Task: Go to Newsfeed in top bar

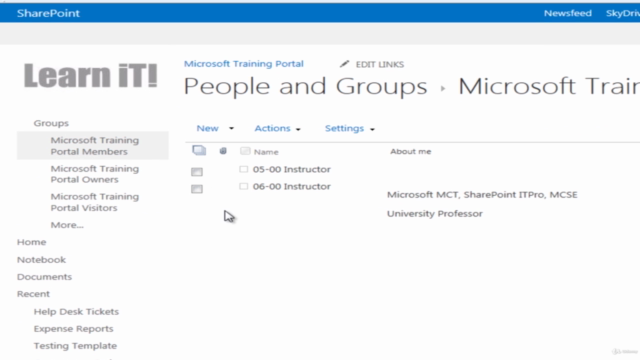Action: coord(567,13)
